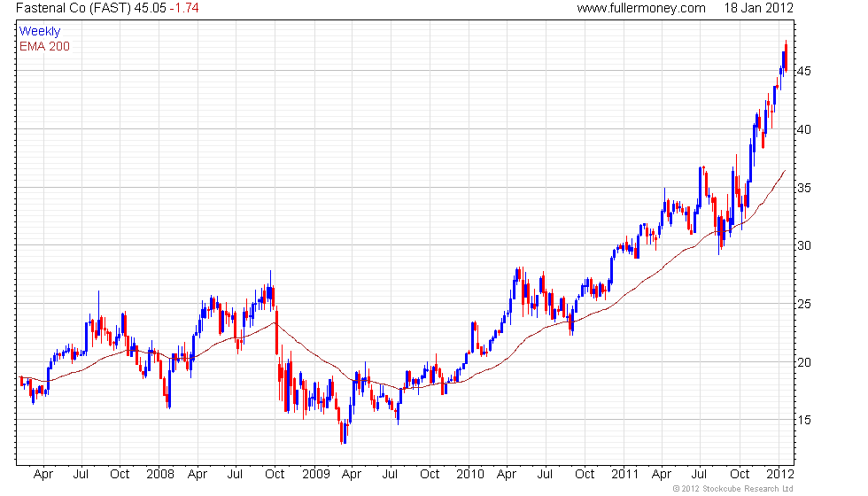
Task: Click the 20 price axis label
Action: [x=804, y=362]
